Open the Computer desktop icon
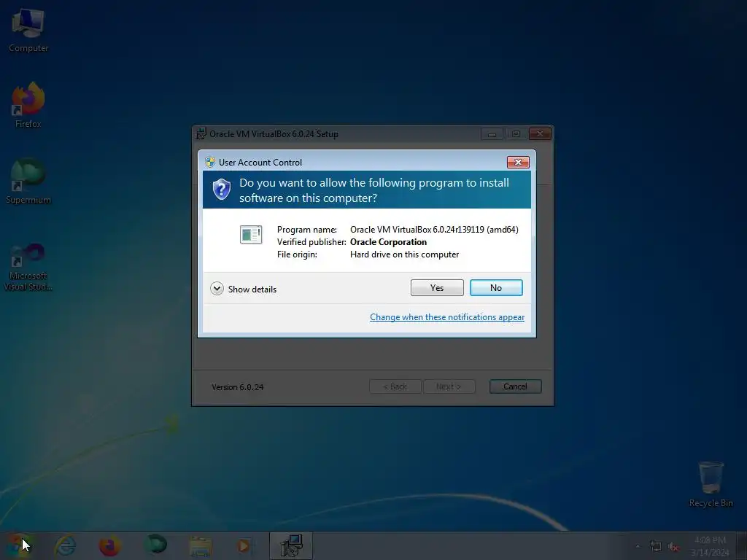 (x=28, y=31)
